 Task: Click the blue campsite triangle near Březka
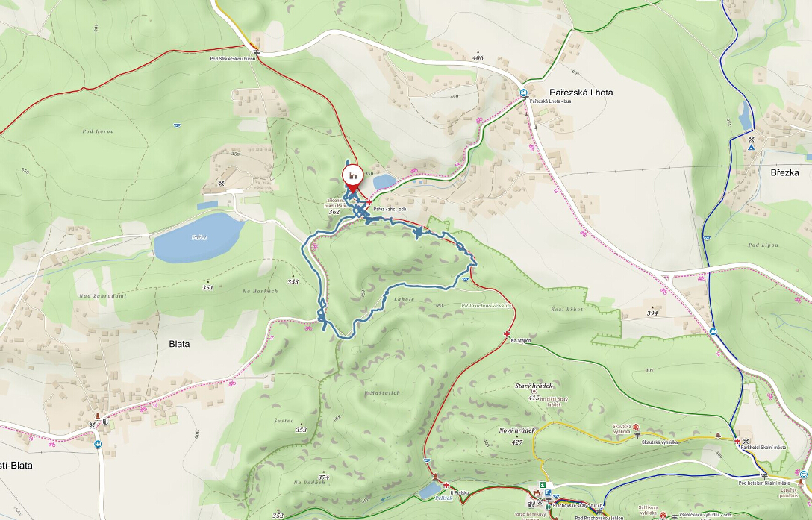[751, 148]
